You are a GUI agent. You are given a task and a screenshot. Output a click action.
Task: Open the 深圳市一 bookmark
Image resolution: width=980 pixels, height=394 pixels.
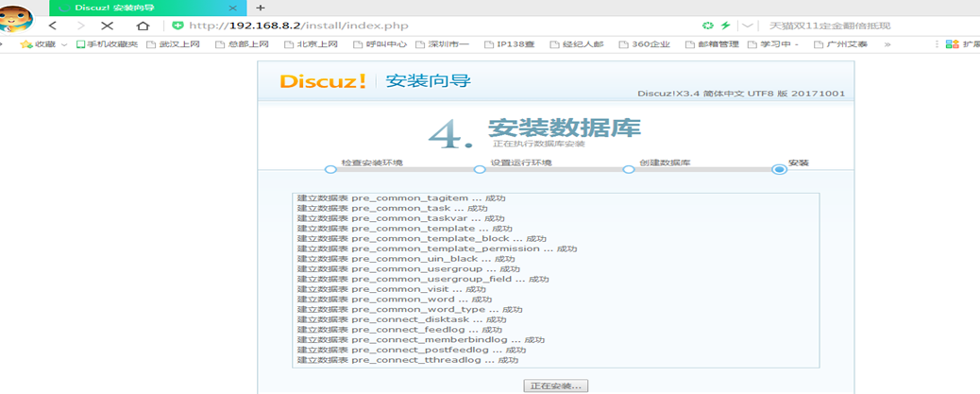[x=442, y=43]
